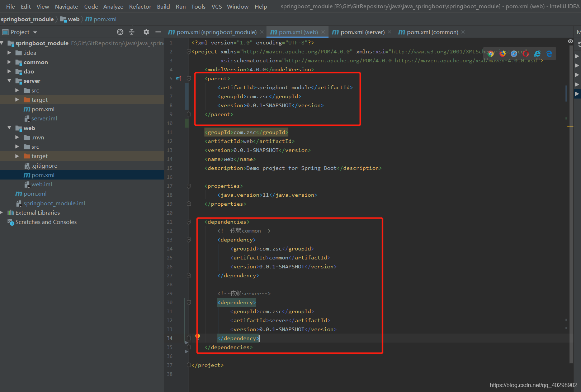
Task: Select springboot_module.iml file
Action: pos(54,203)
